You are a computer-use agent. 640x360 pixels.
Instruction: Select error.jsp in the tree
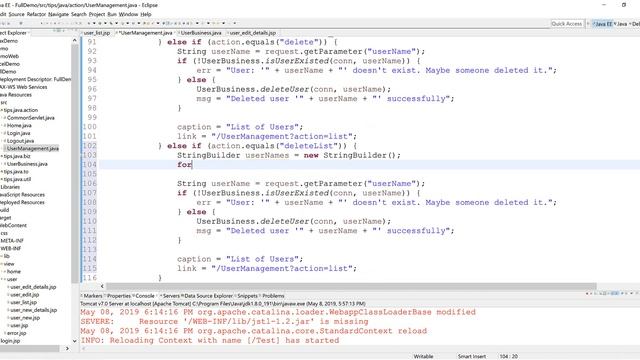point(16,333)
